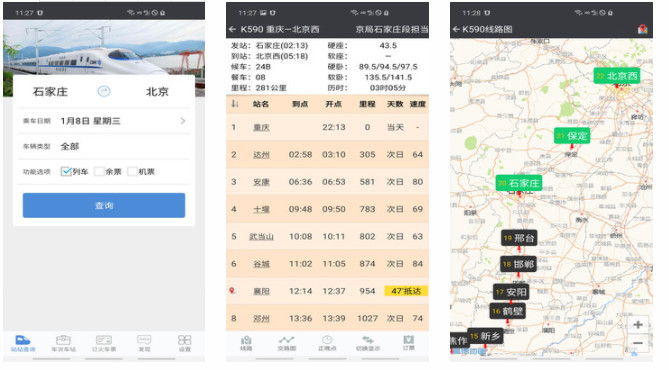Tap 安阳 station marker on map
Viewport: 669px width, 370px height.
(511, 292)
